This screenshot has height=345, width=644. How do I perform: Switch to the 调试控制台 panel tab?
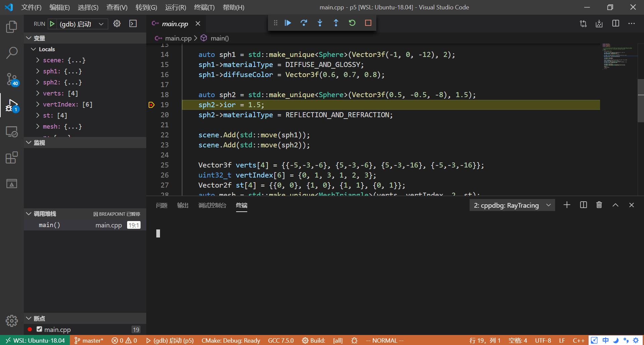212,205
